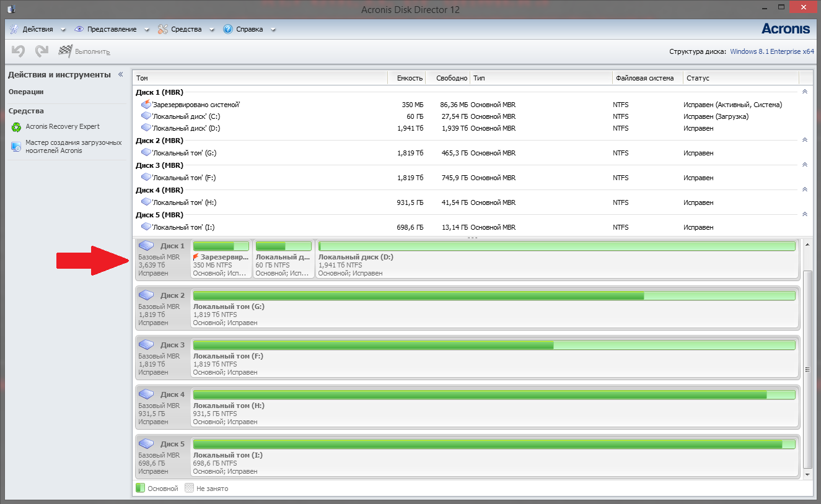Click the Диск 5 drive icon in disk map
Screen dimensions: 821x504
coord(146,444)
